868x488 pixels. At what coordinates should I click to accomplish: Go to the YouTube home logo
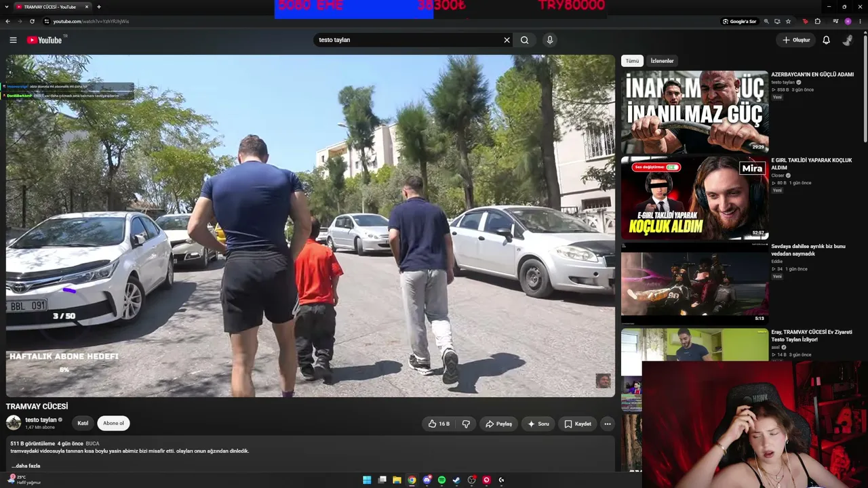point(45,40)
